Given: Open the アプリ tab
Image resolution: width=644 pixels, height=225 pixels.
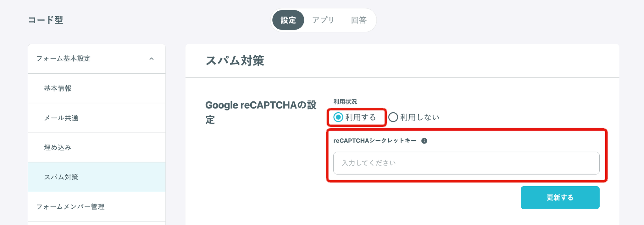Looking at the screenshot, I should [323, 20].
